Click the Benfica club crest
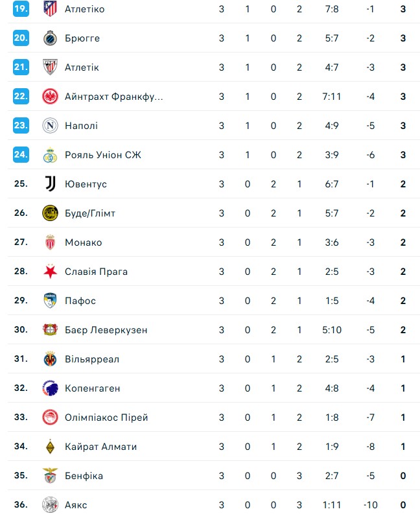The image size is (420, 518). pos(50,476)
